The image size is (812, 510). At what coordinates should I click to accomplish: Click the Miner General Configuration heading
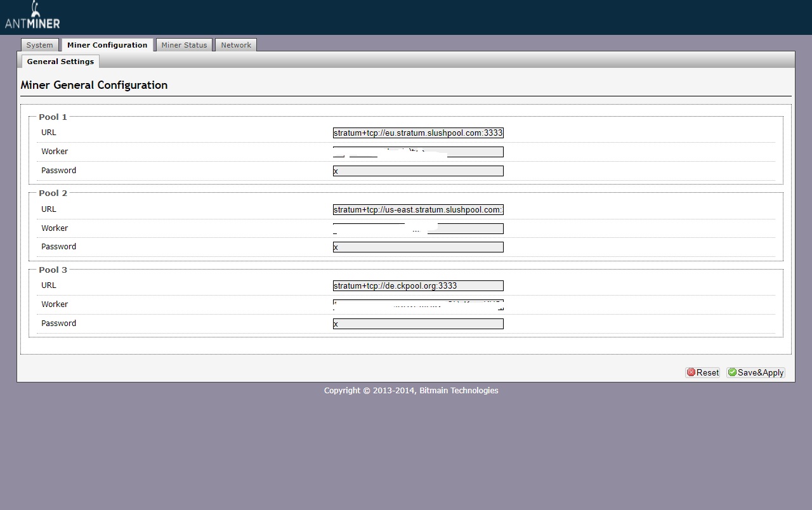pyautogui.click(x=94, y=85)
